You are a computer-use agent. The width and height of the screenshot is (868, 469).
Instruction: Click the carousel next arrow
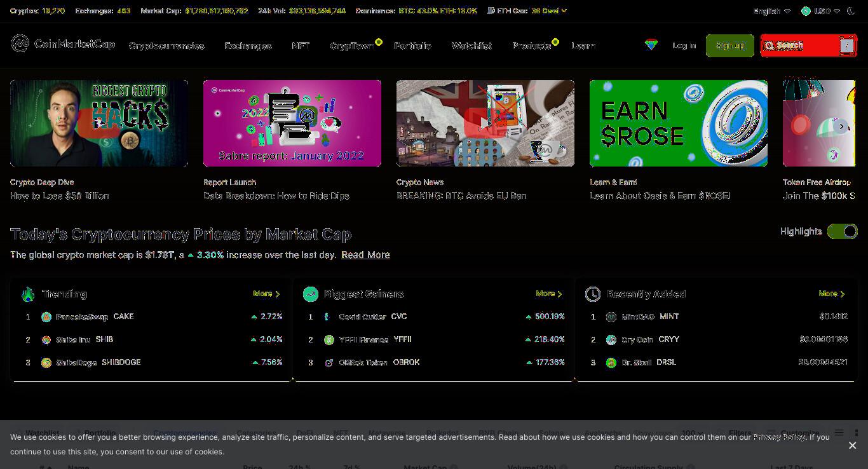point(841,126)
